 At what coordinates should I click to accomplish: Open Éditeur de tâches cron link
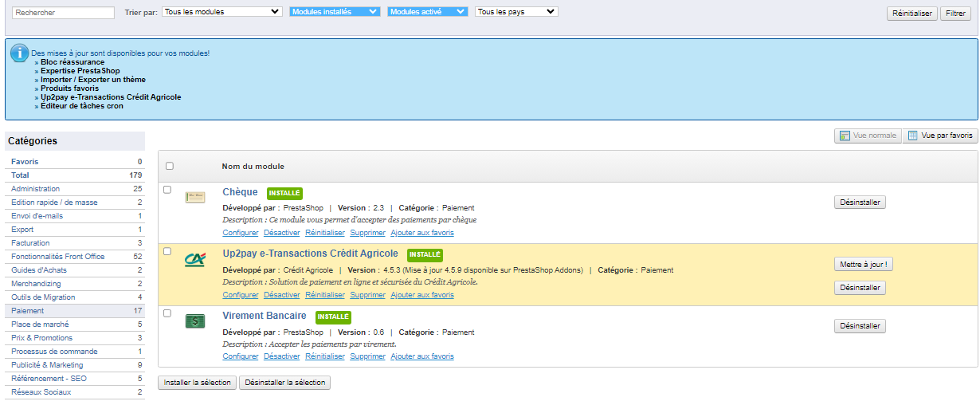82,106
